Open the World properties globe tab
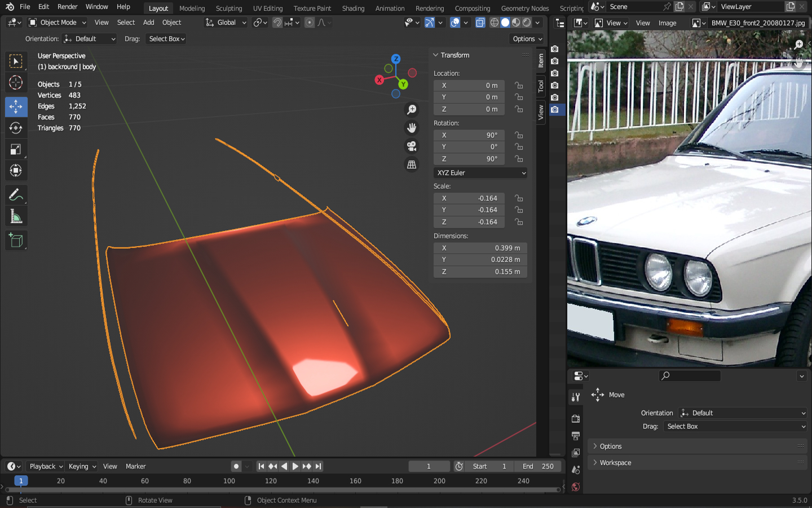 point(576,487)
